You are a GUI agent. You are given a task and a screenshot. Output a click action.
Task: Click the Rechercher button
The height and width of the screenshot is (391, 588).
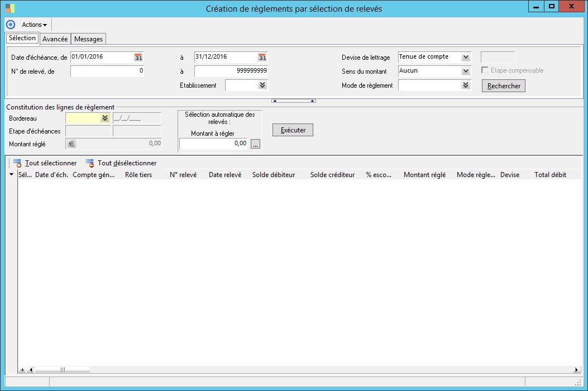pos(504,86)
